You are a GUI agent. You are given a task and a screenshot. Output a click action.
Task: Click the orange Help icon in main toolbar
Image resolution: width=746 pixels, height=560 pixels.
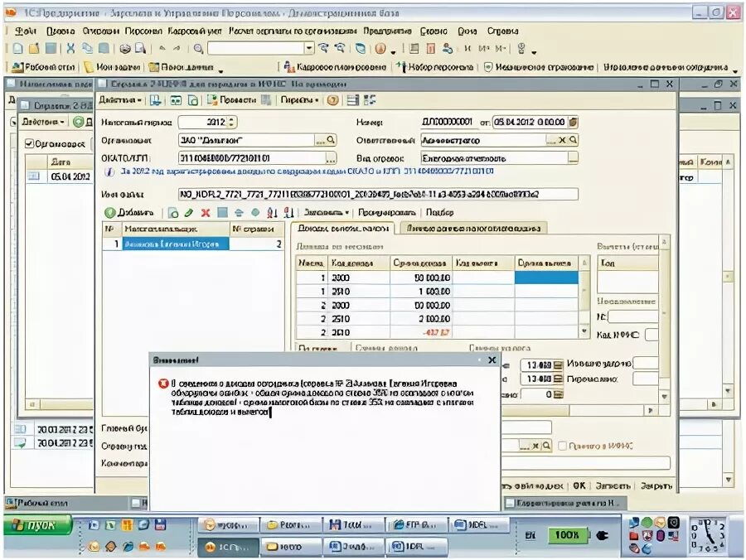(x=380, y=48)
